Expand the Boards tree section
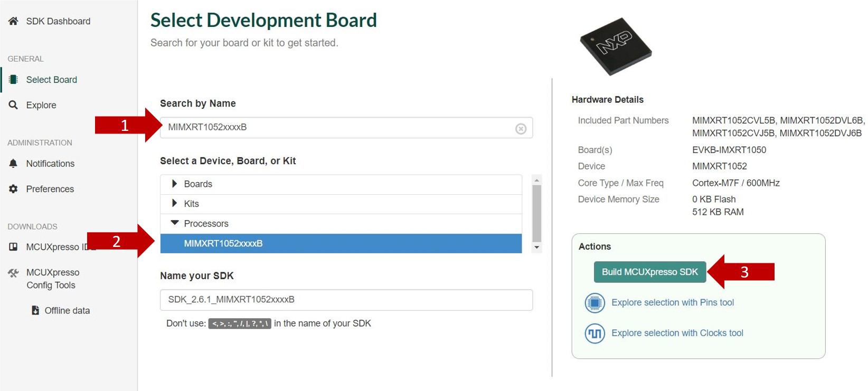This screenshot has height=391, width=868. click(175, 184)
